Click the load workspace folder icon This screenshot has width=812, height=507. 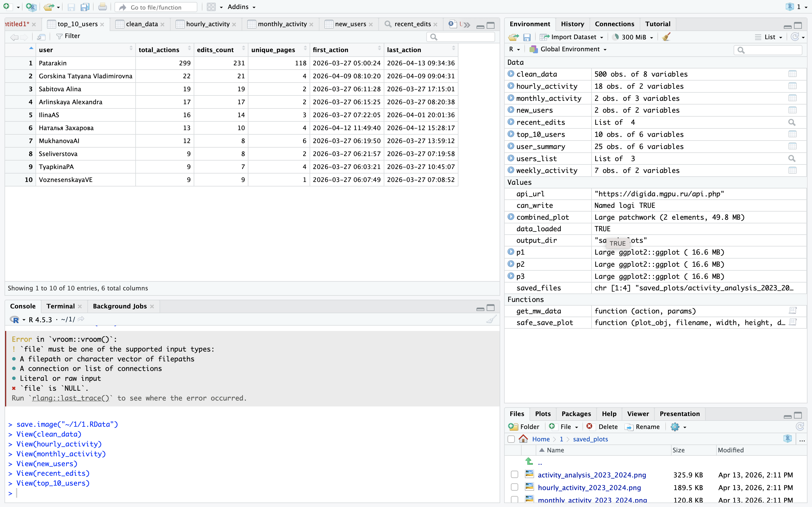(513, 37)
